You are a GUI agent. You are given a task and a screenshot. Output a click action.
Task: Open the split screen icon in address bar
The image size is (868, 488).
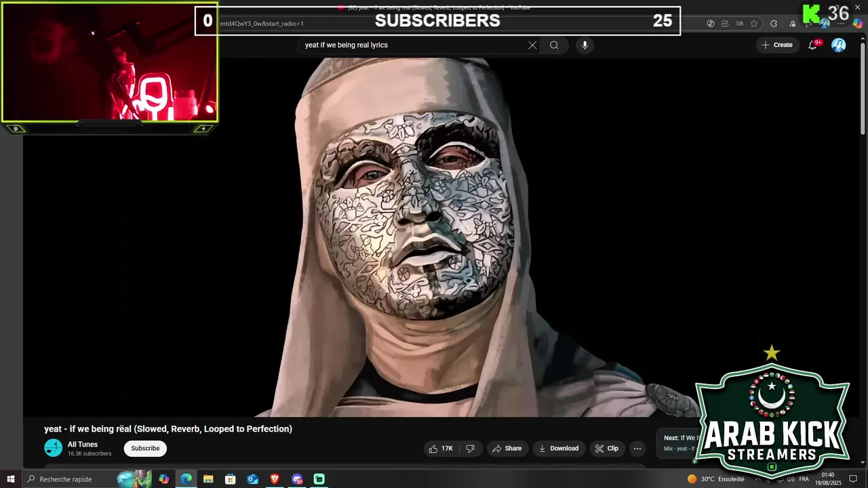pyautogui.click(x=725, y=23)
